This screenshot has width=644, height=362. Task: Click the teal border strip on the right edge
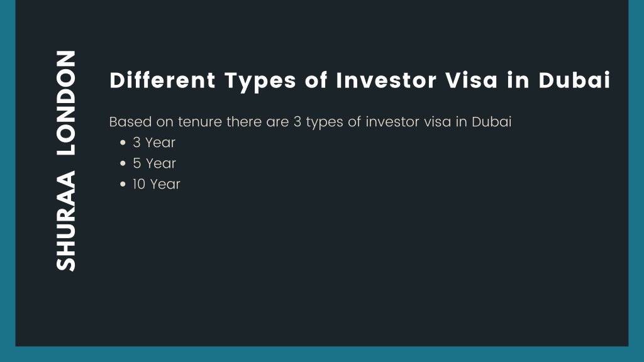click(x=636, y=173)
